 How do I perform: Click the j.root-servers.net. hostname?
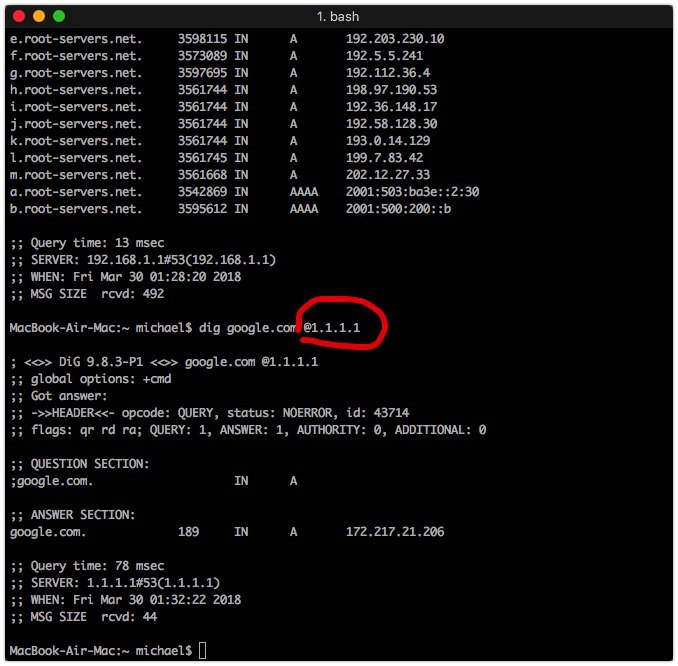coord(76,124)
